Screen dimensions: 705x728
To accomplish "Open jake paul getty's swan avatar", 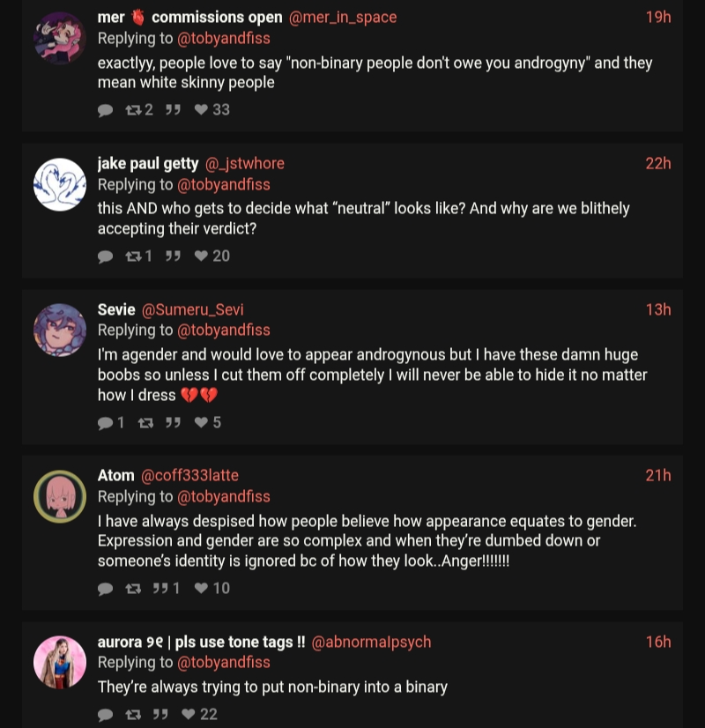I will pyautogui.click(x=60, y=184).
